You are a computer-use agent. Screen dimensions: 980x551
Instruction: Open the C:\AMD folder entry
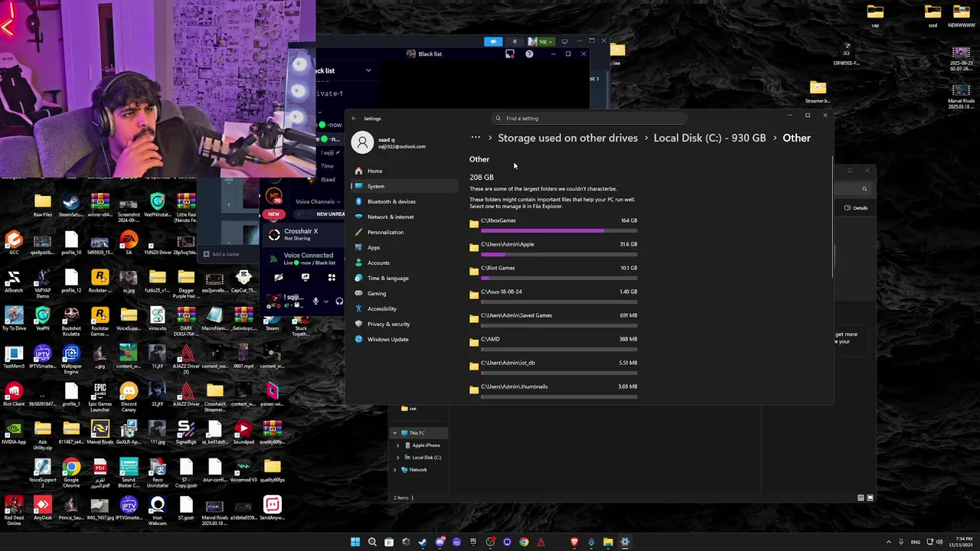554,342
